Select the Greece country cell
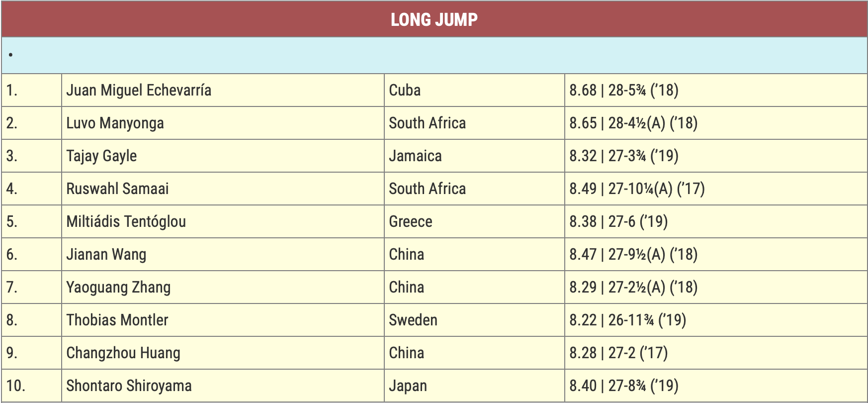 pos(411,221)
